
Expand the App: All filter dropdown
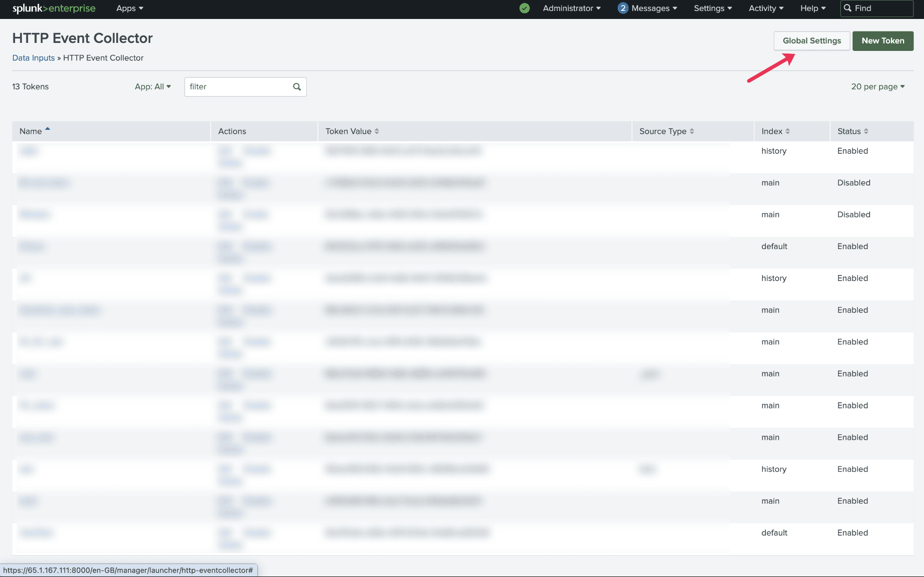tap(153, 87)
